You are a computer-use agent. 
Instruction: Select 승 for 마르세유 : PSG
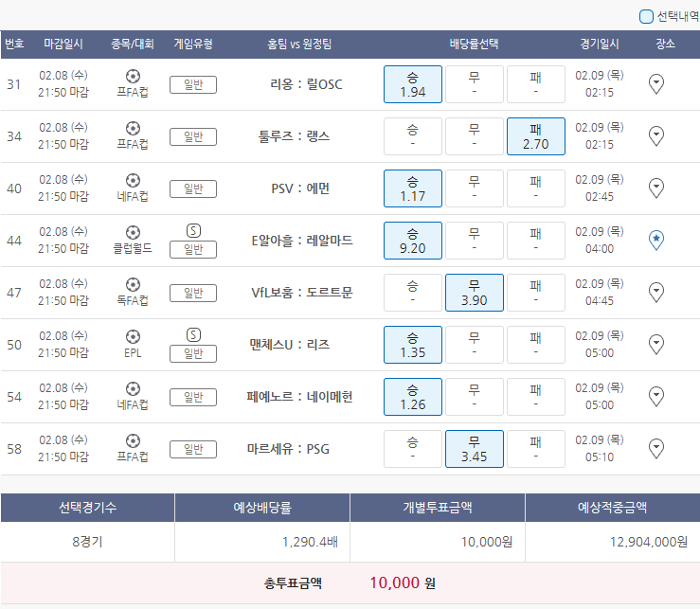pyautogui.click(x=412, y=449)
